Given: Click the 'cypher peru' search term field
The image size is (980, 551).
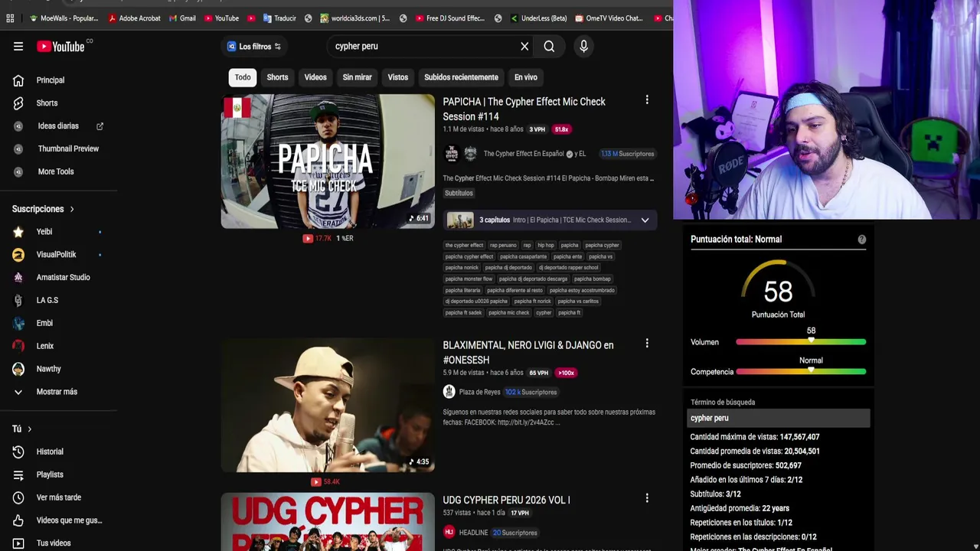Looking at the screenshot, I should point(778,419).
